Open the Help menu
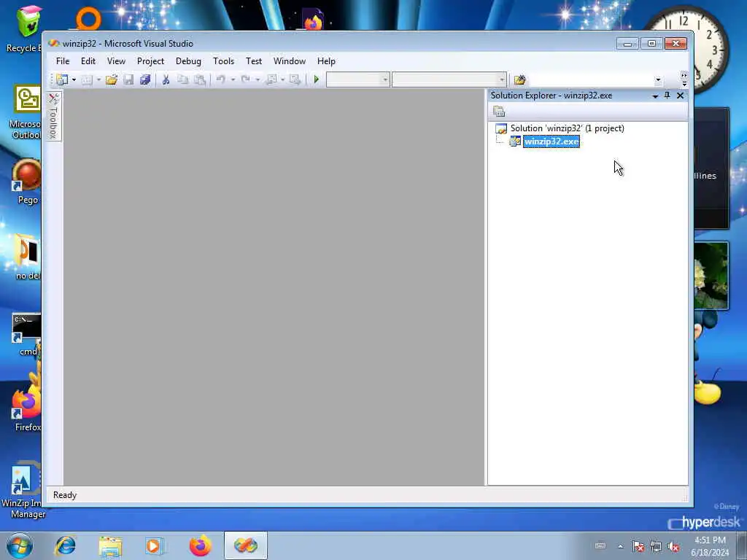Viewport: 747px width, 560px height. [326, 61]
